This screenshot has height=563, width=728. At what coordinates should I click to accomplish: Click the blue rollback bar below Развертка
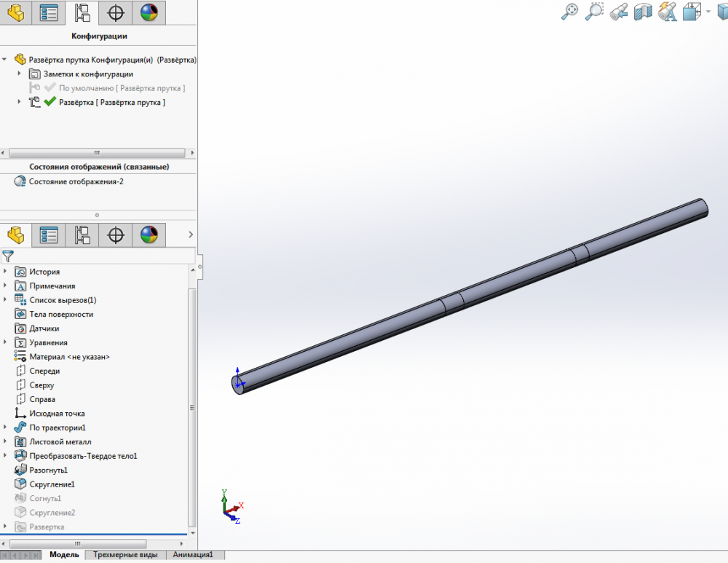coord(95,535)
